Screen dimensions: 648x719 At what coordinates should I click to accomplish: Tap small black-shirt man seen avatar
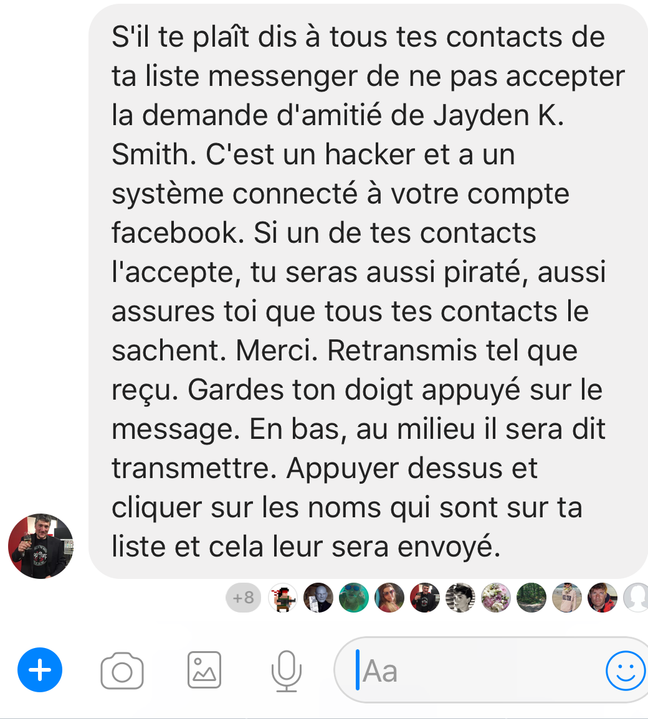coord(425,597)
